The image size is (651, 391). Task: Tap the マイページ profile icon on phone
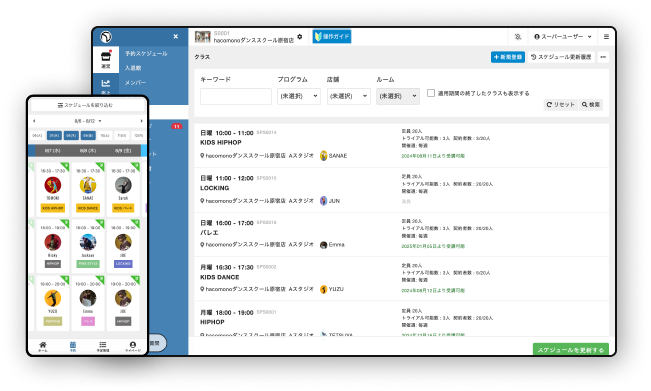pos(133,346)
